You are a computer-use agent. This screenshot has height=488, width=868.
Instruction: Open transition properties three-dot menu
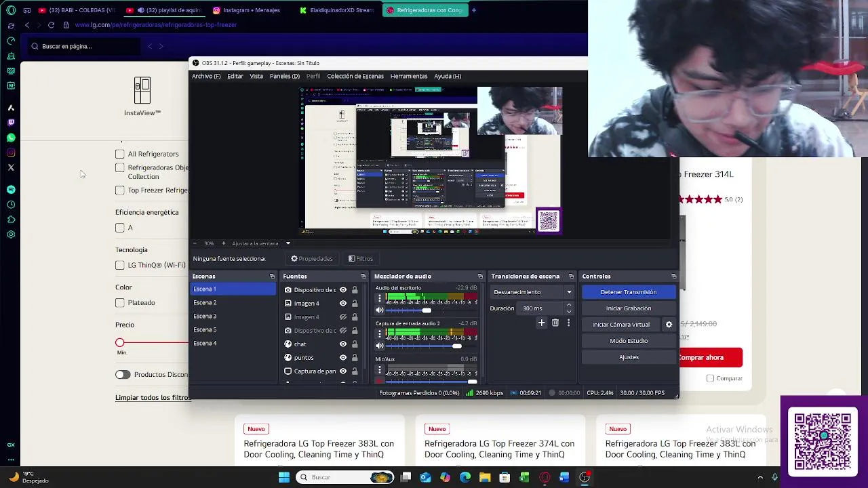568,323
